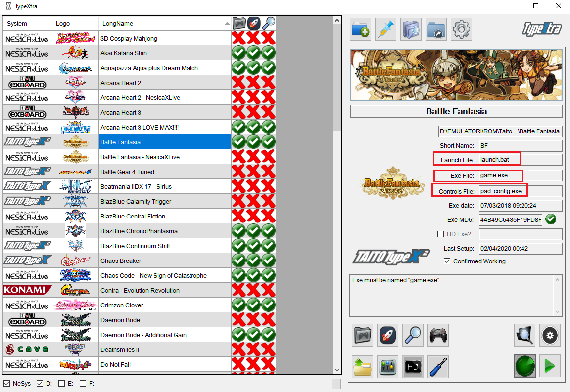
Task: Enable the E: drive checkbox
Action: 62,383
